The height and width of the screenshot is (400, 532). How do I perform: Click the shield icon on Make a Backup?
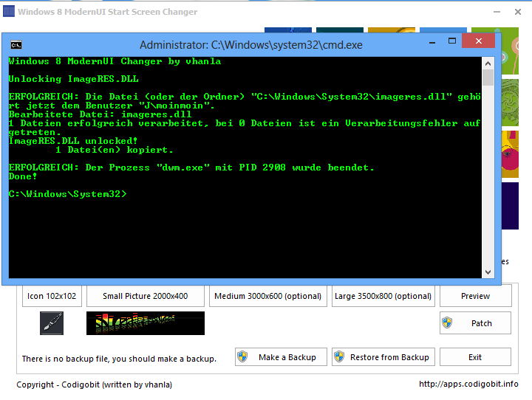click(x=242, y=356)
